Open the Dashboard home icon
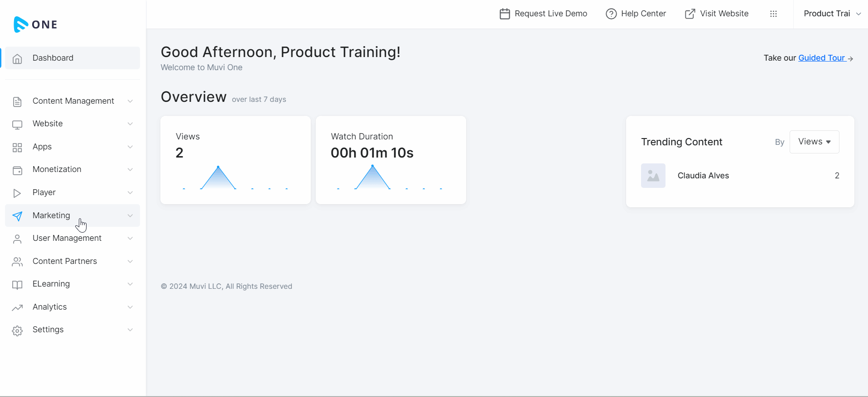Viewport: 868px width, 397px height. (x=17, y=58)
